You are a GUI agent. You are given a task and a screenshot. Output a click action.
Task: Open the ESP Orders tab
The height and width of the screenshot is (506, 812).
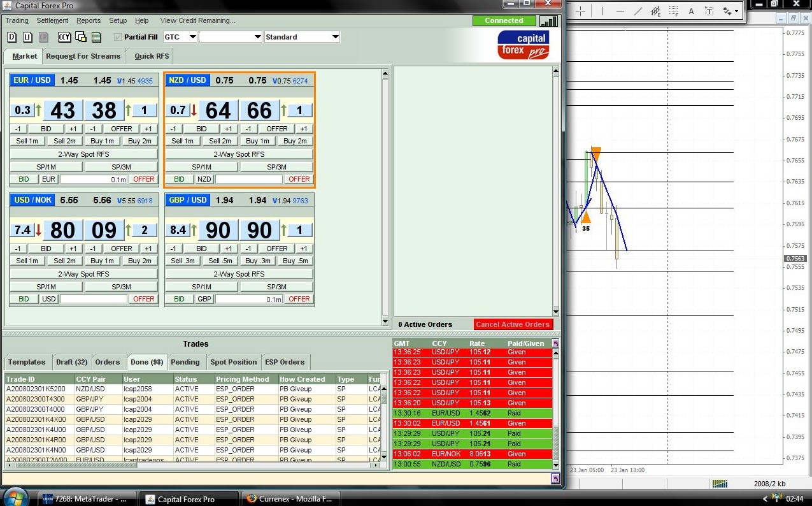click(285, 362)
